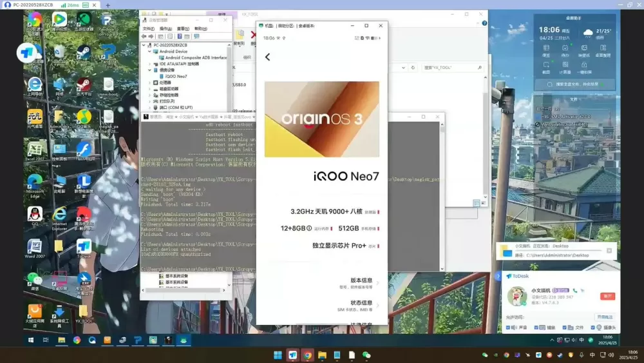The height and width of the screenshot is (363, 644).
Task: Open Microsoft Edge desktop shortcut
Action: (35, 186)
